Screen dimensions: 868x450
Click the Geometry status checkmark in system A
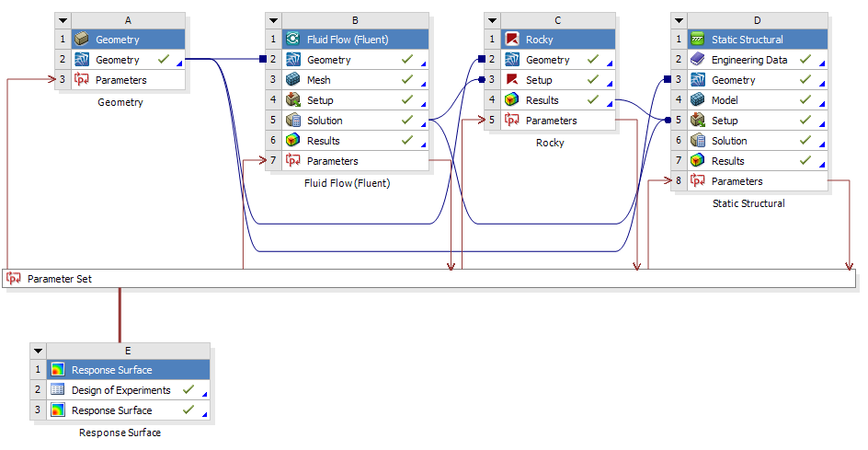163,60
